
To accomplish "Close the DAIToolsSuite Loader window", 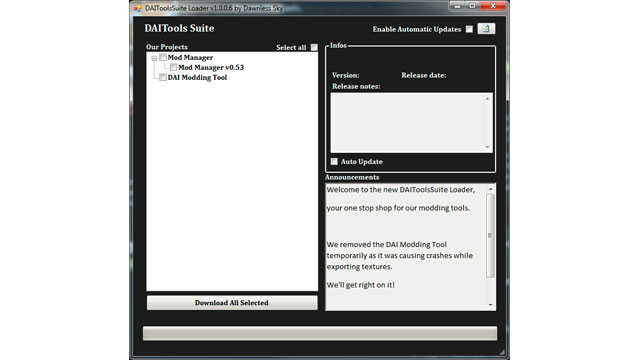I will point(493,6).
